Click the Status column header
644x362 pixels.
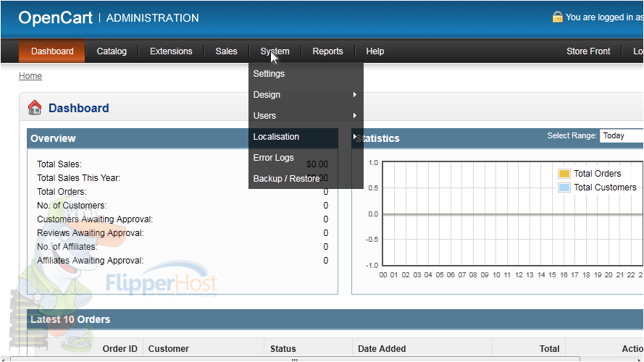(x=283, y=348)
